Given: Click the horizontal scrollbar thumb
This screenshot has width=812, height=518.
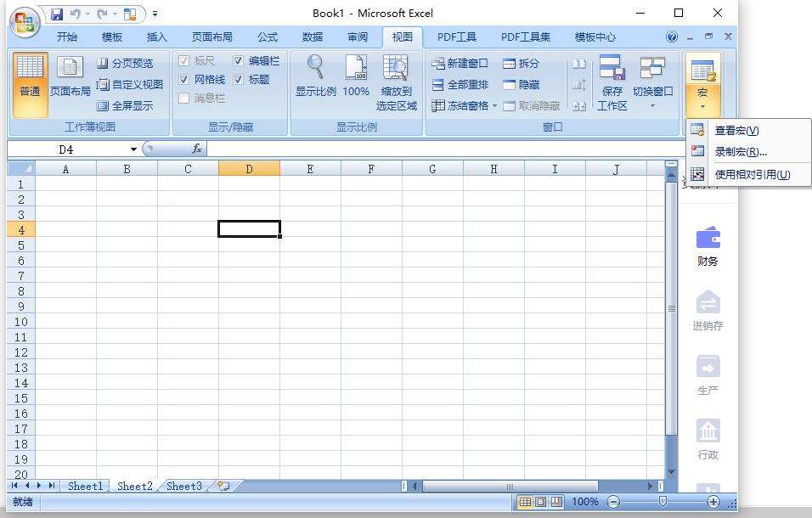Looking at the screenshot, I should tap(510, 487).
